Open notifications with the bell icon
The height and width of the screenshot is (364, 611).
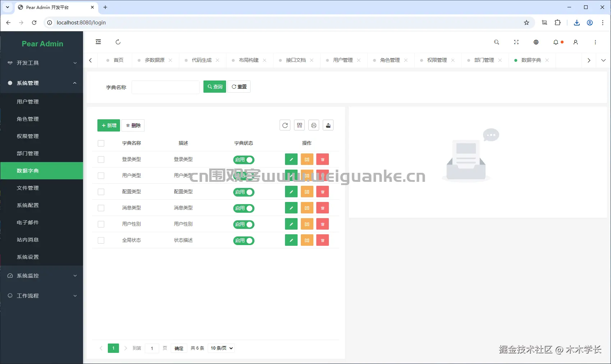pos(556,42)
